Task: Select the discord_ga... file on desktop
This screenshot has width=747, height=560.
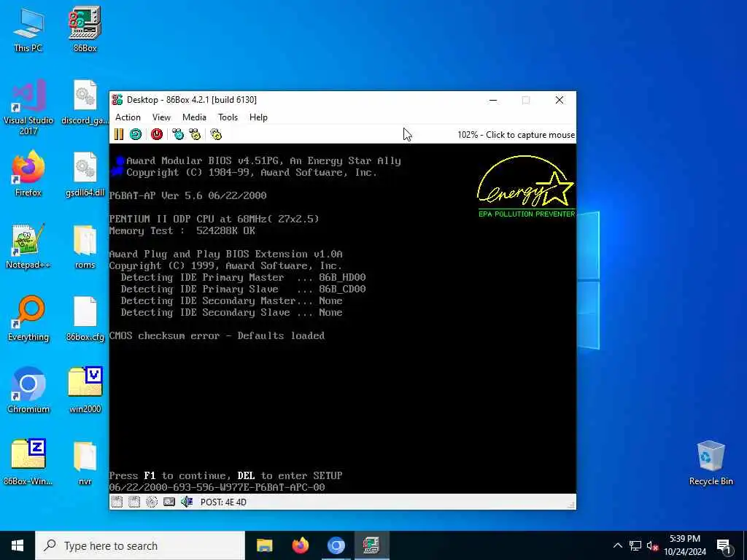Action: [x=85, y=102]
